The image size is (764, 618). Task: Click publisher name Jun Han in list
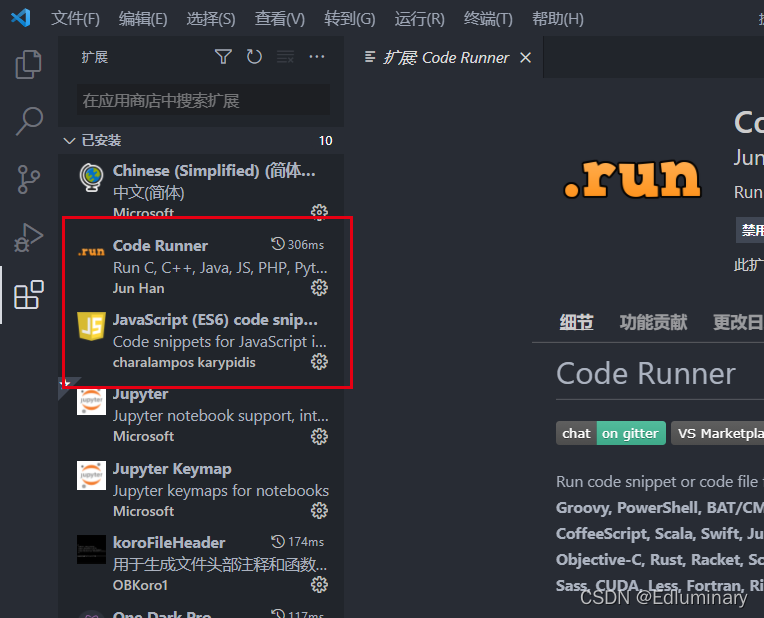(x=138, y=289)
